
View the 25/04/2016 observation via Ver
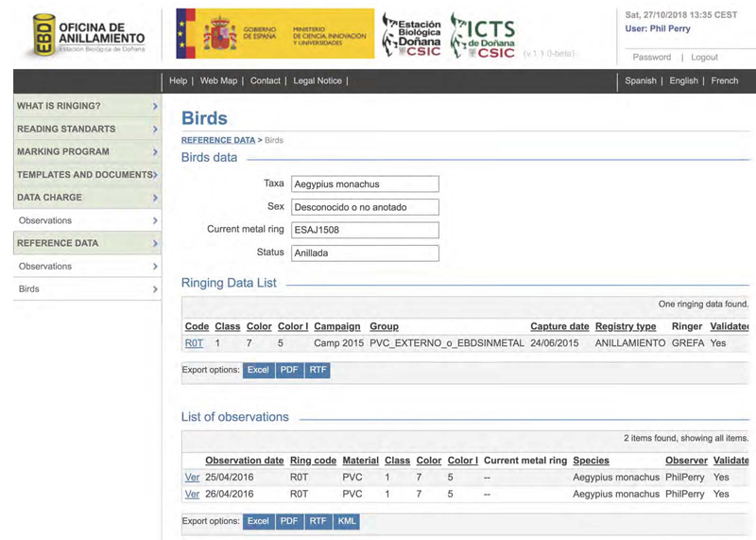192,478
